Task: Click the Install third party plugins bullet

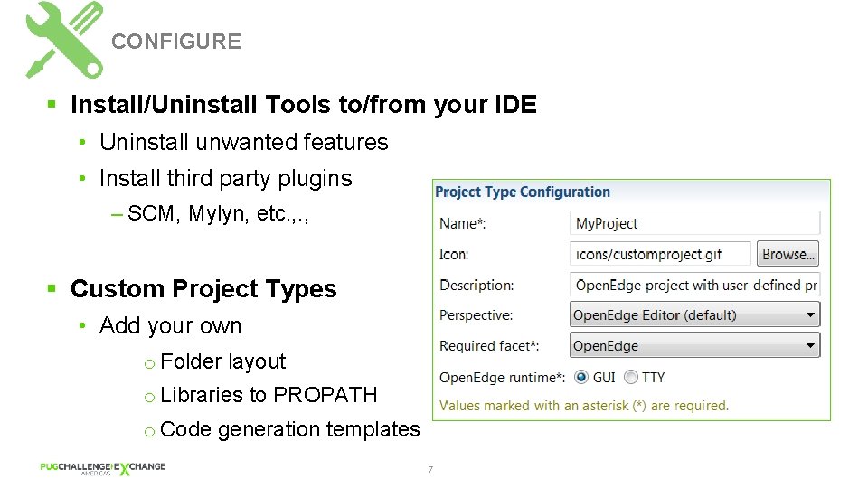Action: pyautogui.click(x=225, y=178)
